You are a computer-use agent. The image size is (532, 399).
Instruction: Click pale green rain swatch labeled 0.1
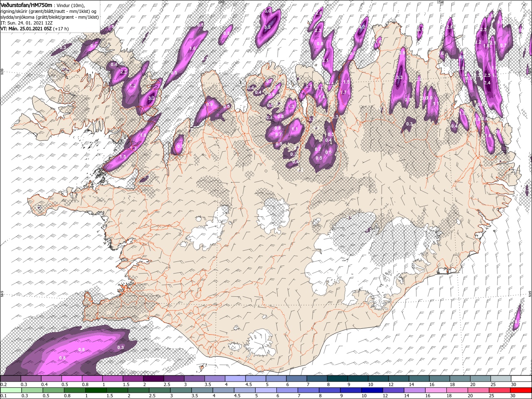point(10,390)
